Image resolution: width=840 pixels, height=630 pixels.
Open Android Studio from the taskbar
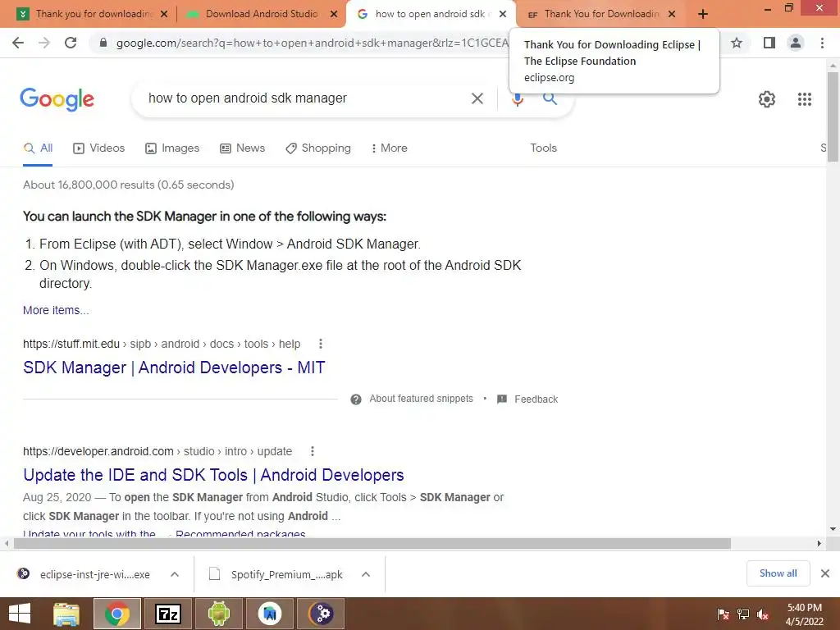270,614
